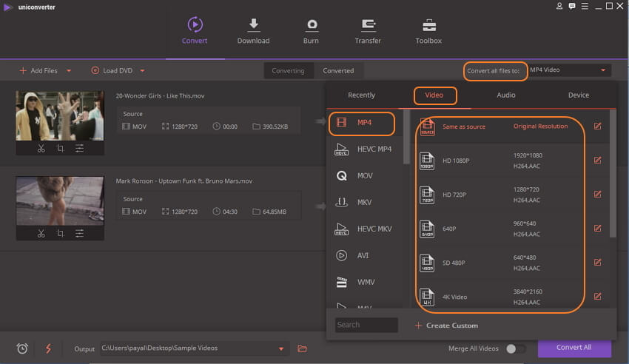
Task: Edit the 640P preset
Action: pos(598,229)
